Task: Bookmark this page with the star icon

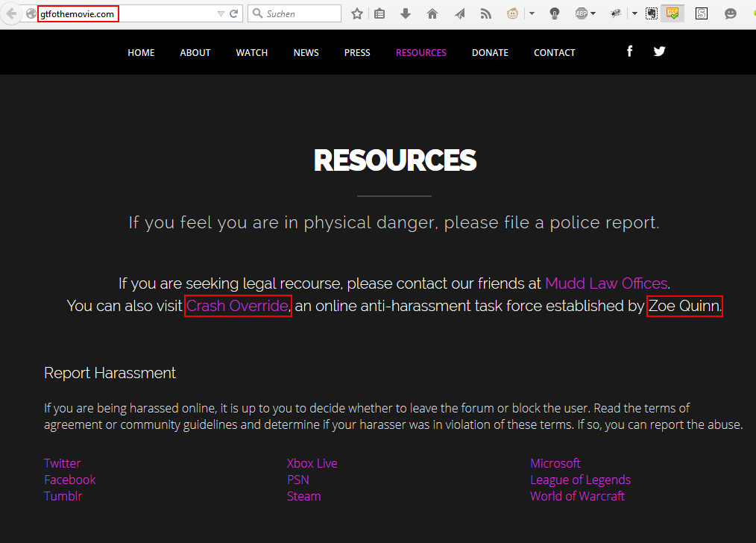Action: 357,13
